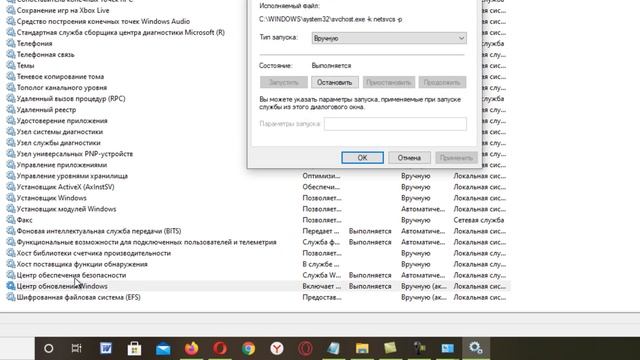Open the blue notepad-like taskbar icon
This screenshot has height=360, width=640.
click(333, 349)
